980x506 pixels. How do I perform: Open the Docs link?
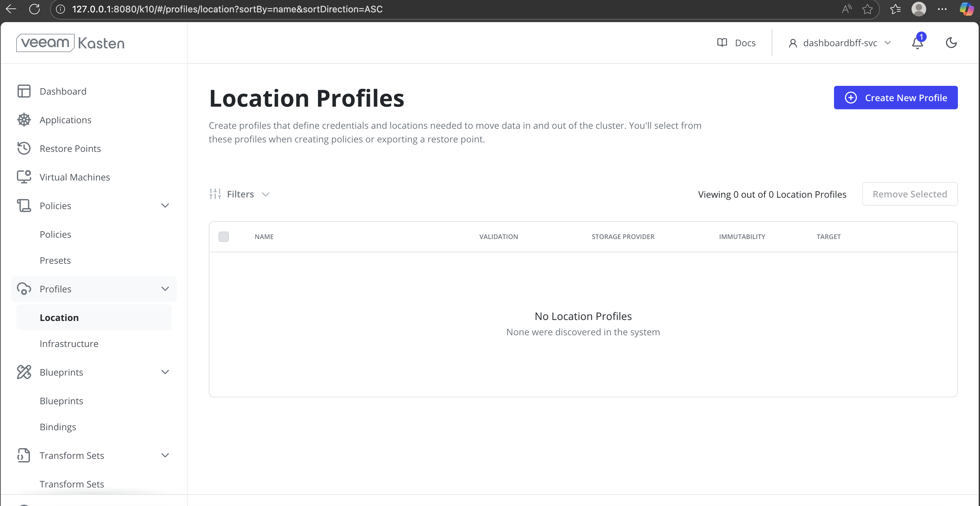point(736,43)
